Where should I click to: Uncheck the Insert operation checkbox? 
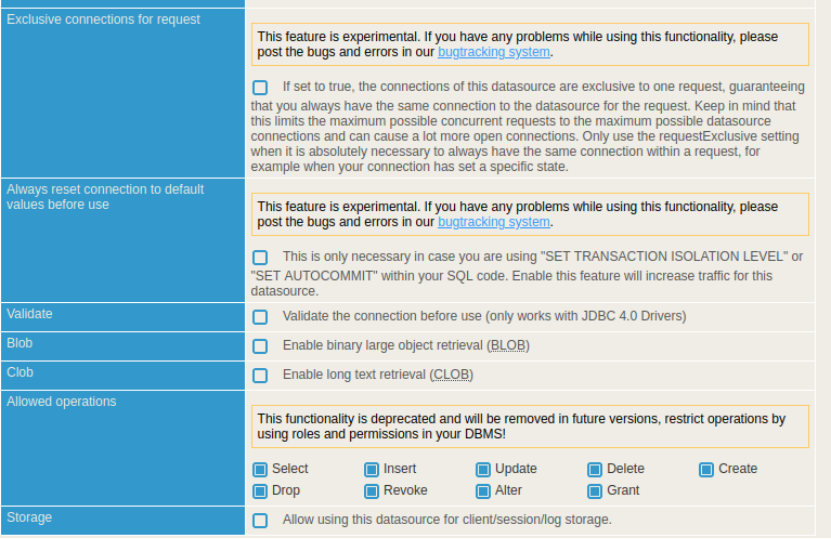click(372, 469)
